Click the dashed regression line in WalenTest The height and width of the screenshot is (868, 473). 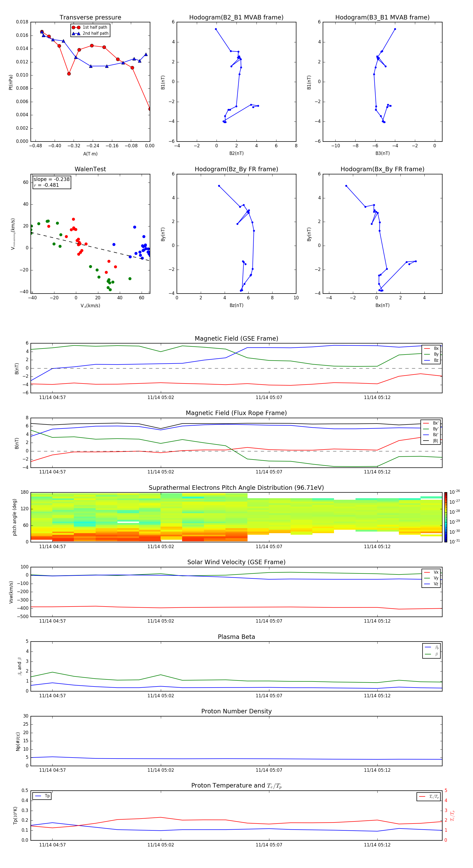(90, 247)
